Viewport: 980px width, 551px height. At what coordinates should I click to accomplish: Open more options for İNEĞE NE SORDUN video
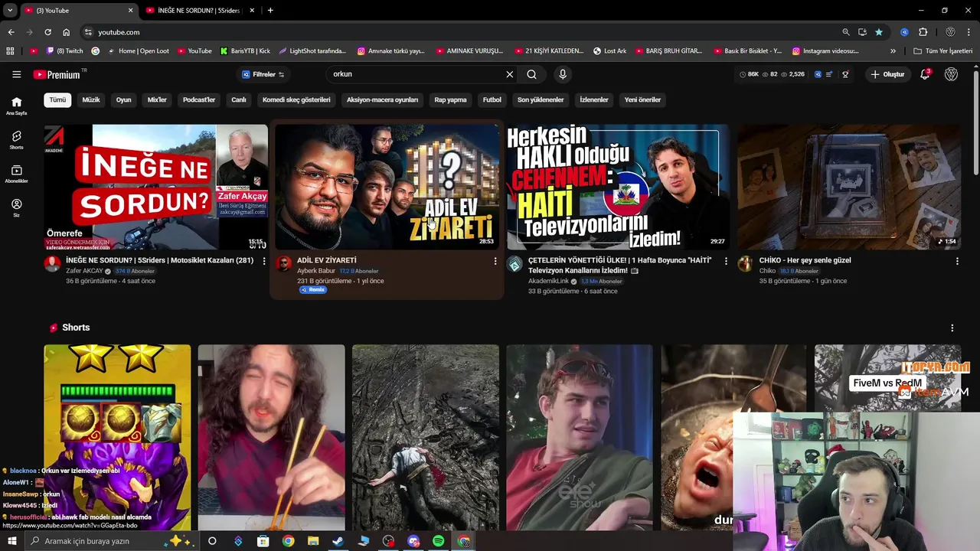tap(264, 261)
